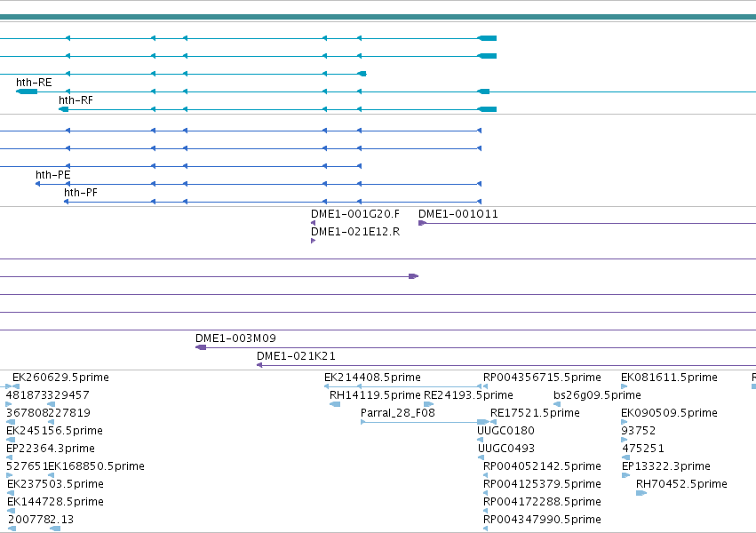This screenshot has width=756, height=533.
Task: Select the DME1-003M09 label
Action: [x=235, y=338]
